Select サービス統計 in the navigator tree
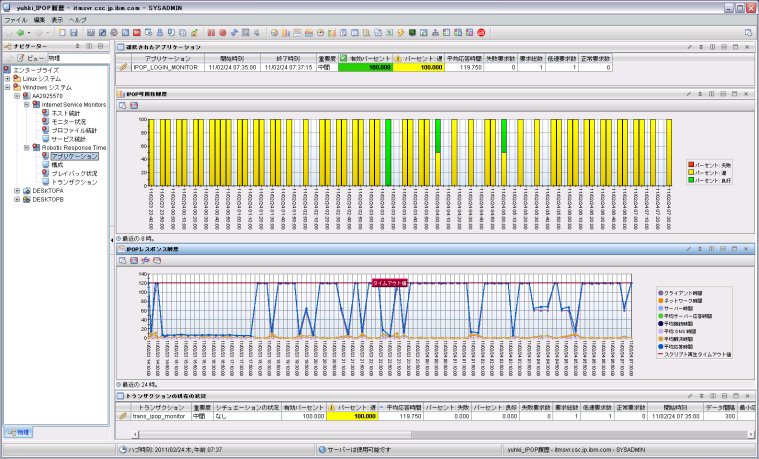This screenshot has width=759, height=459. [69, 139]
